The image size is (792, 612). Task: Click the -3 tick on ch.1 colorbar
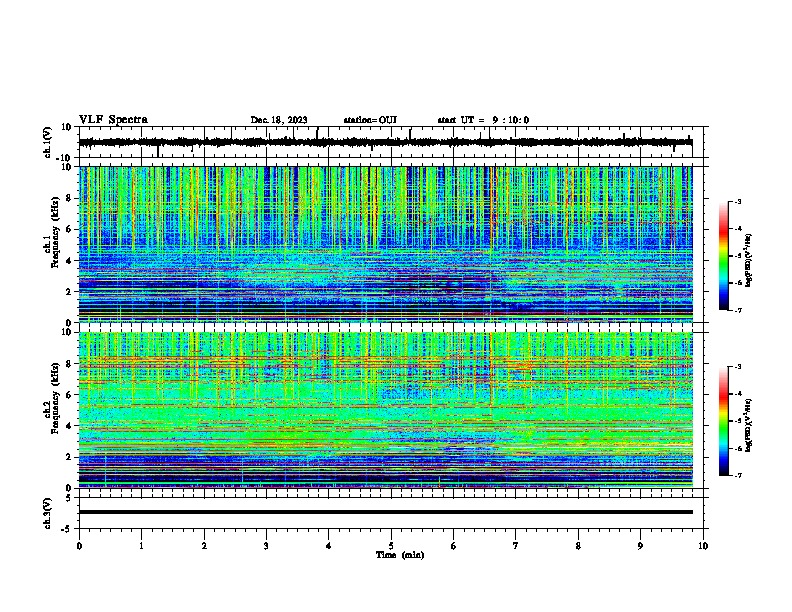tap(738, 202)
